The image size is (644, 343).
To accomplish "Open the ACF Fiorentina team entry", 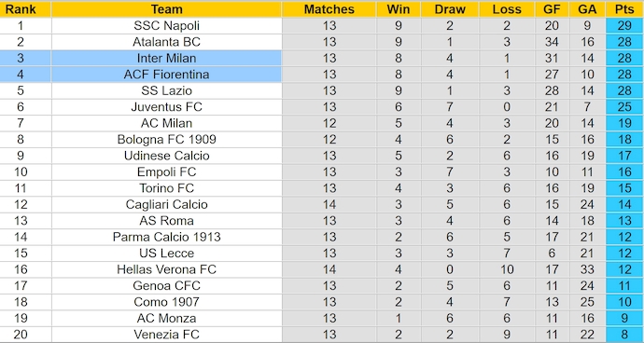I will pos(166,75).
